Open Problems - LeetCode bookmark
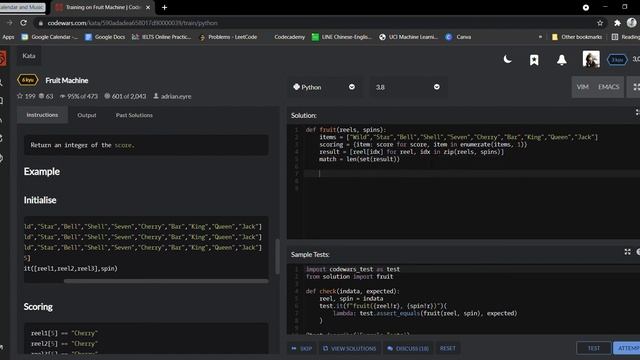The height and width of the screenshot is (360, 640). (x=228, y=37)
